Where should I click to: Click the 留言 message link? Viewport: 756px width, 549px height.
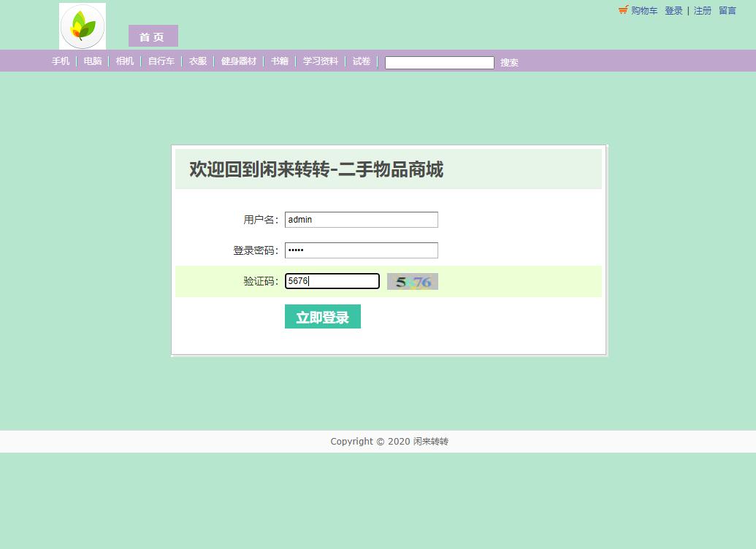click(x=727, y=10)
